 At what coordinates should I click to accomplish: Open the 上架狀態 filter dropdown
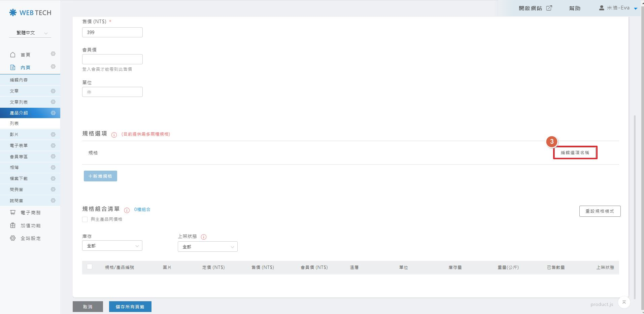207,247
